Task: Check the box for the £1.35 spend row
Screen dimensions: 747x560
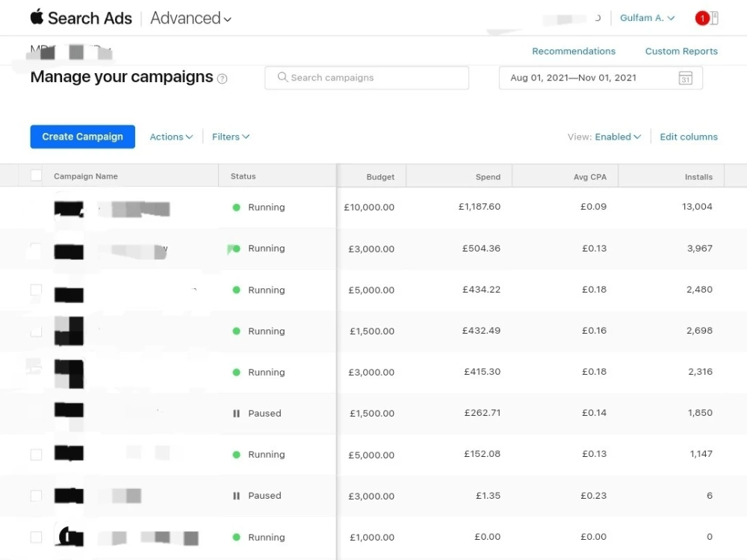Action: pyautogui.click(x=36, y=496)
